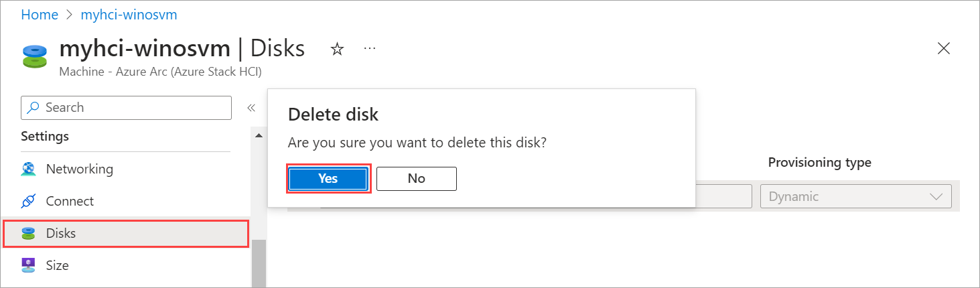The image size is (980, 288).
Task: Click the Size monitor icon
Action: tap(29, 266)
